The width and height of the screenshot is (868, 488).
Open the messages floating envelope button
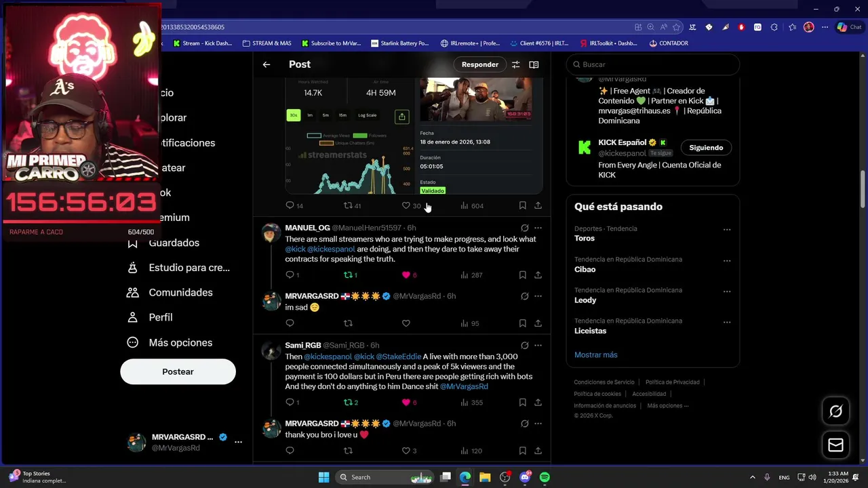tap(836, 445)
